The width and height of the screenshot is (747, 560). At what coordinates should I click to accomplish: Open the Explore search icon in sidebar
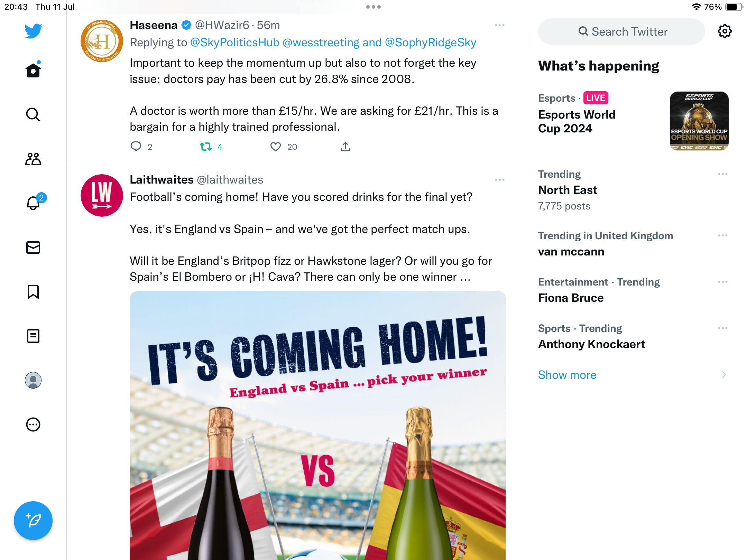point(33,115)
